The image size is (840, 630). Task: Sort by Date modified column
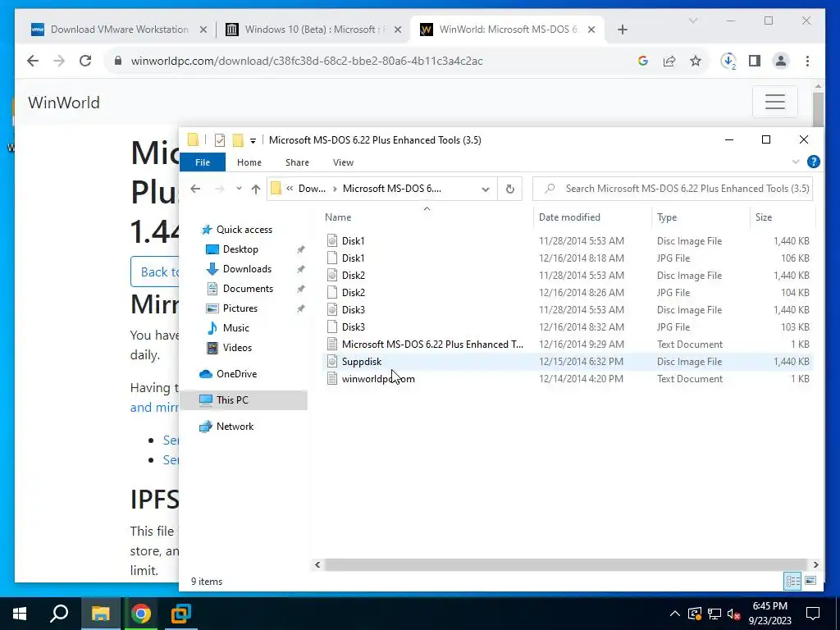click(569, 217)
